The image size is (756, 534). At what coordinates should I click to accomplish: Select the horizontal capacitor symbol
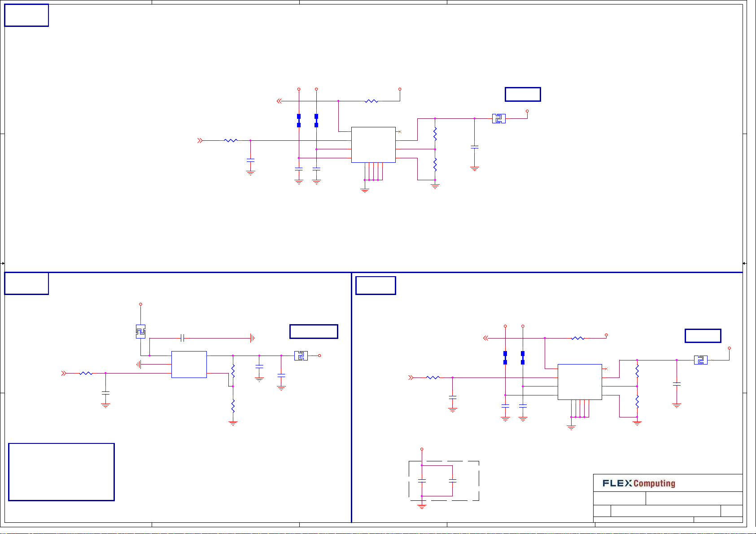(x=182, y=338)
